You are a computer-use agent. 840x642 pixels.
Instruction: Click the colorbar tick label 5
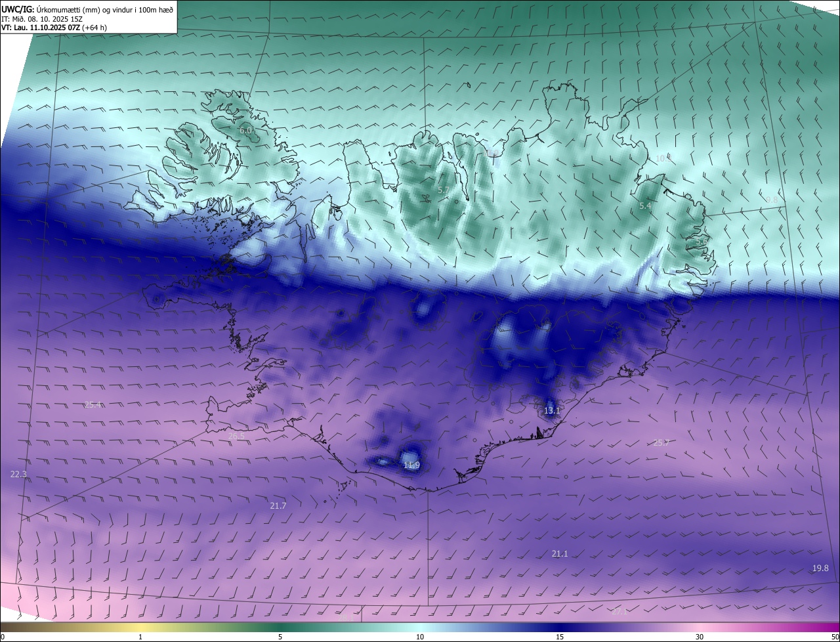tap(280, 637)
